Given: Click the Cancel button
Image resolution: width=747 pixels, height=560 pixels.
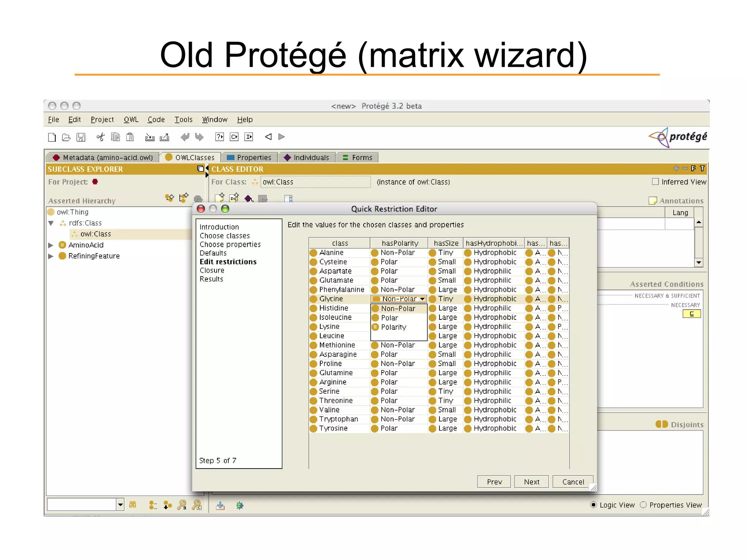Looking at the screenshot, I should pyautogui.click(x=573, y=482).
